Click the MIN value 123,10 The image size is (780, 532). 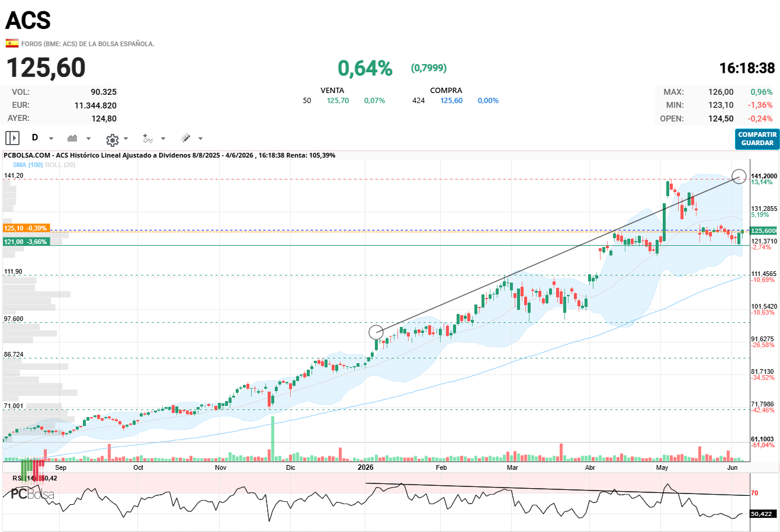tap(721, 105)
